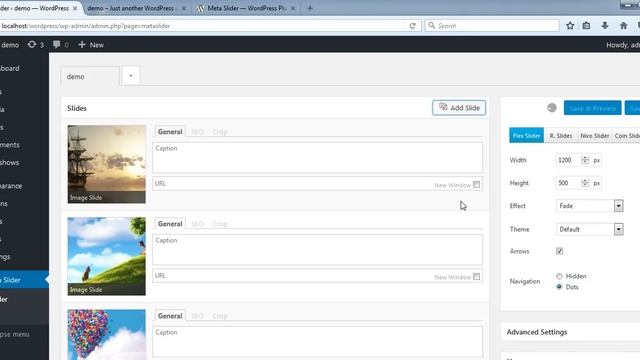
Task: Click the ship image slide thumbnail
Action: tap(107, 164)
